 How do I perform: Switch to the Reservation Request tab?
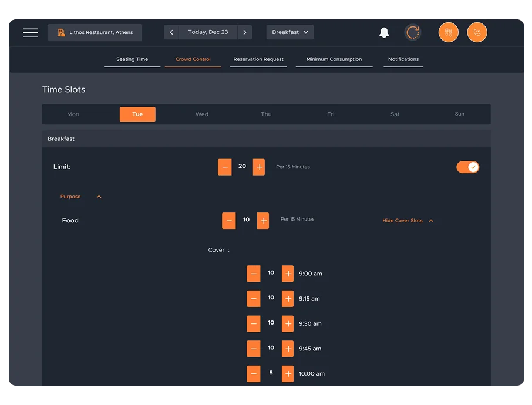(258, 59)
